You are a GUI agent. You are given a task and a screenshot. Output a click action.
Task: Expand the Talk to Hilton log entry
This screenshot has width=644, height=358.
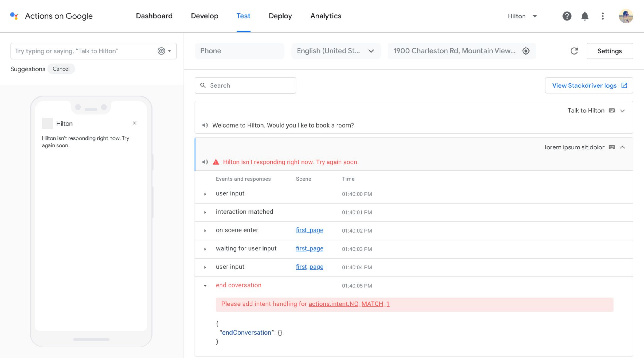pyautogui.click(x=623, y=111)
